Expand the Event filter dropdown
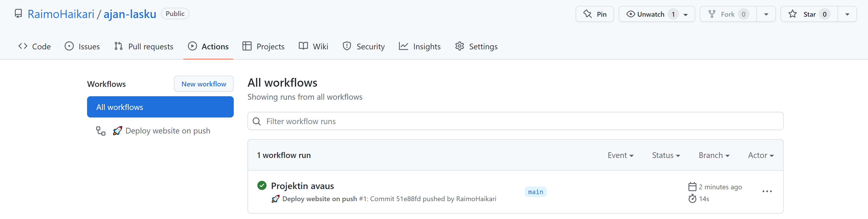The width and height of the screenshot is (868, 219). pyautogui.click(x=620, y=155)
